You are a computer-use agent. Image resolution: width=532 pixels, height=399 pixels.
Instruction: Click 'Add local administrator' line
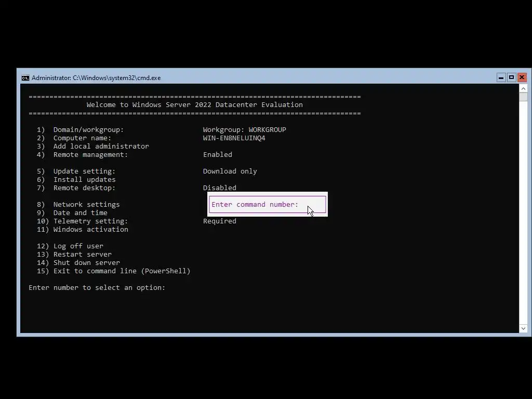click(101, 146)
